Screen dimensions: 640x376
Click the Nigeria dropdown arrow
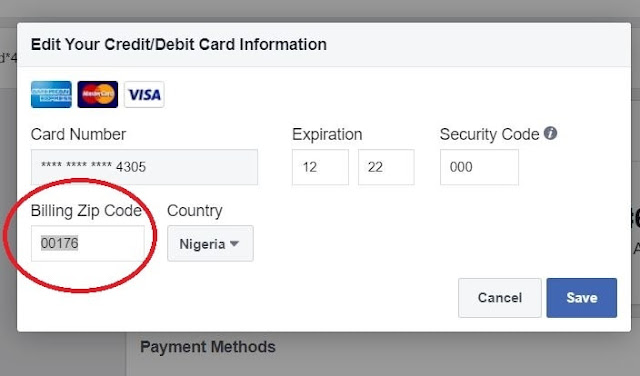(234, 244)
